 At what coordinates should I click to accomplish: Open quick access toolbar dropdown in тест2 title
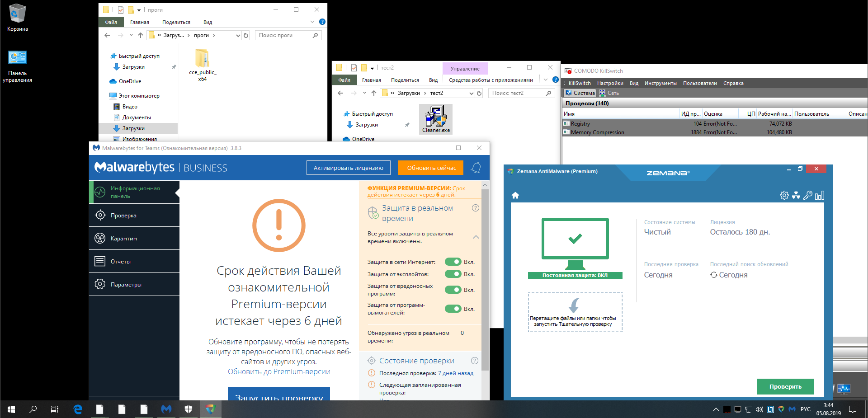click(x=372, y=68)
